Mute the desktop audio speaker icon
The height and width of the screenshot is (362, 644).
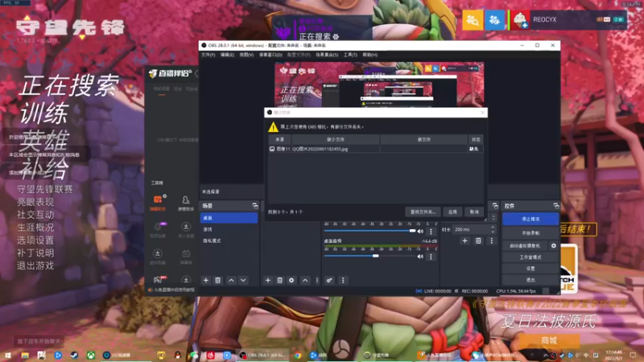pyautogui.click(x=420, y=257)
